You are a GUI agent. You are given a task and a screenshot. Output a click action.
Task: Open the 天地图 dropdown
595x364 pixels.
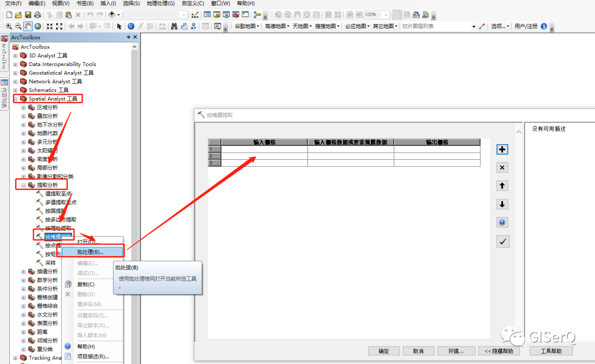tap(302, 26)
